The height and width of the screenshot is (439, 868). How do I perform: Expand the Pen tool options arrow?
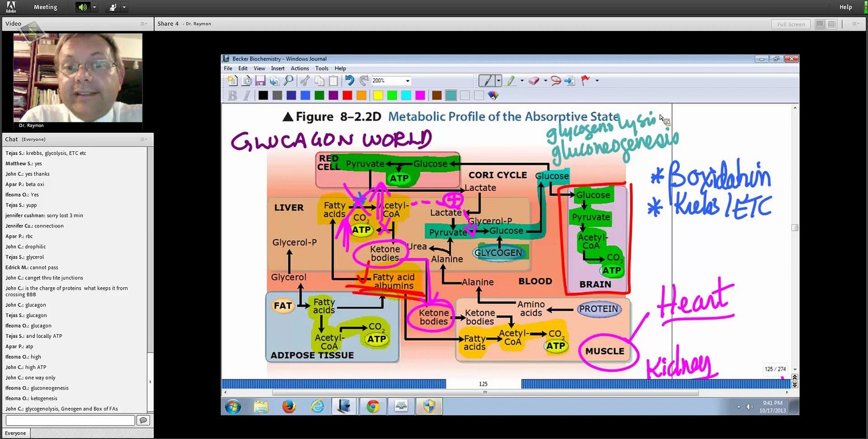[498, 80]
